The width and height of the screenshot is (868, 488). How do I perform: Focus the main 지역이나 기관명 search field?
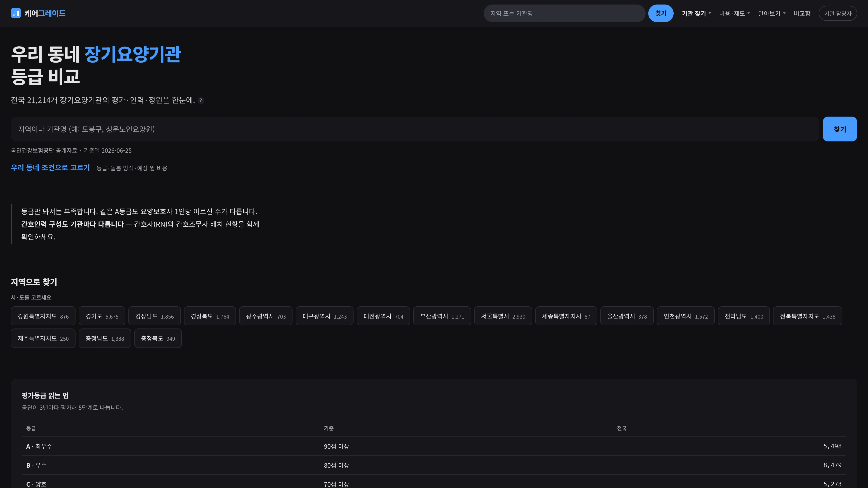pos(415,129)
